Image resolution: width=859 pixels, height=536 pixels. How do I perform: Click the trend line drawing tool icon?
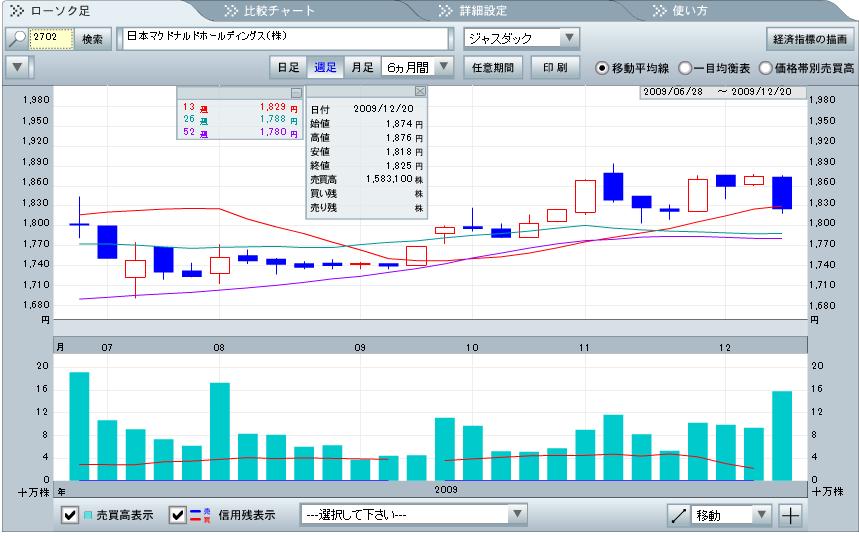pyautogui.click(x=680, y=516)
